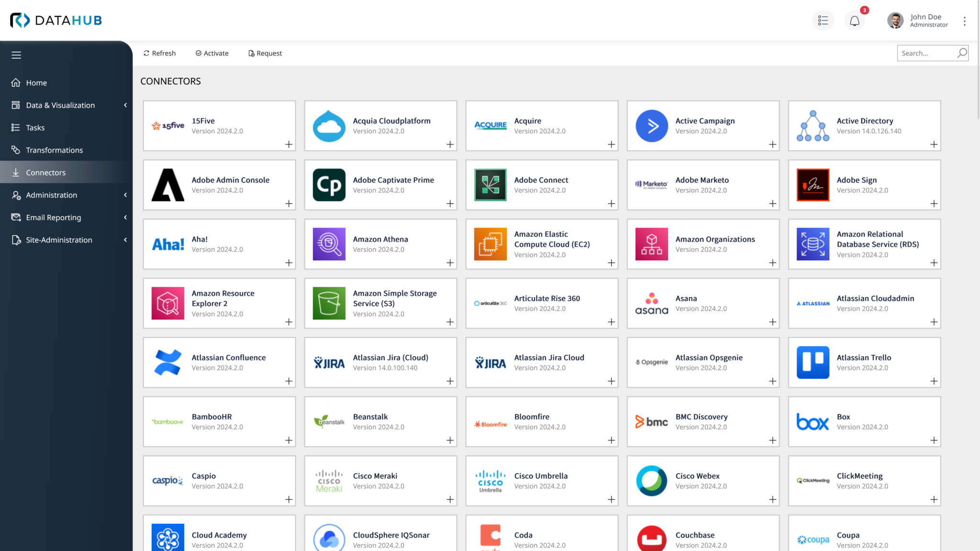Click the Amazon RDS logo

(813, 244)
